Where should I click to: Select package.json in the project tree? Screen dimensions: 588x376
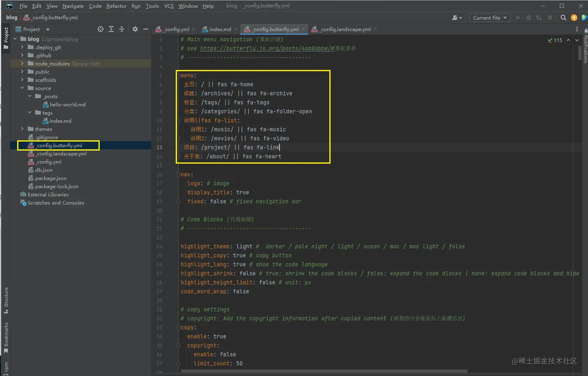click(x=51, y=178)
